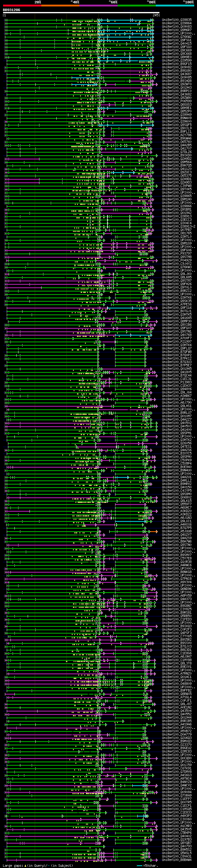Screen dimensions: 197x868
Task: Open hit UniRef100_Q9M6R7
Action: pyautogui.click(x=177, y=30)
